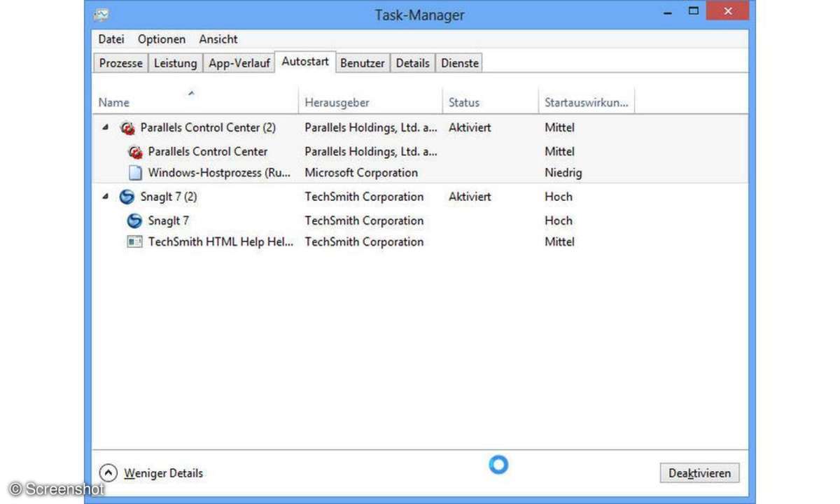The image size is (840, 504).
Task: Click the Deaktivieren button
Action: coord(699,473)
